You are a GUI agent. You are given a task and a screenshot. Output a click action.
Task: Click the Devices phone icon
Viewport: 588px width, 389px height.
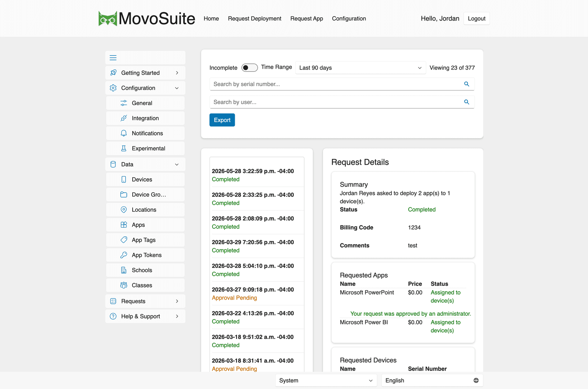click(124, 179)
